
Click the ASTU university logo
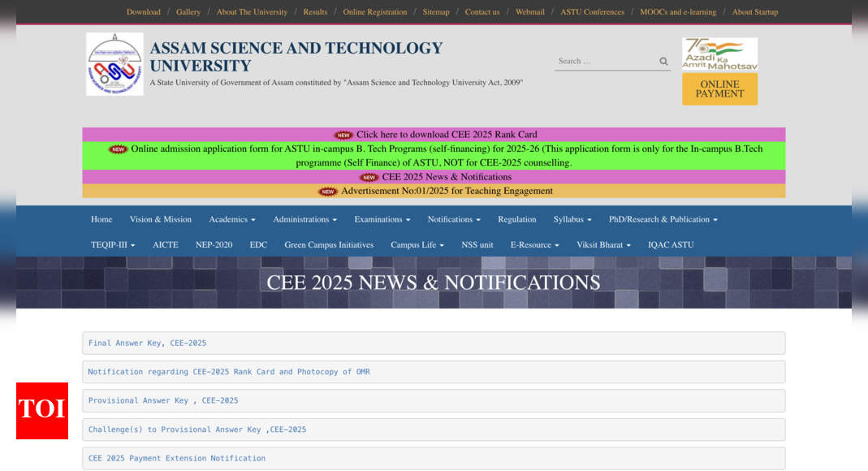(114, 64)
